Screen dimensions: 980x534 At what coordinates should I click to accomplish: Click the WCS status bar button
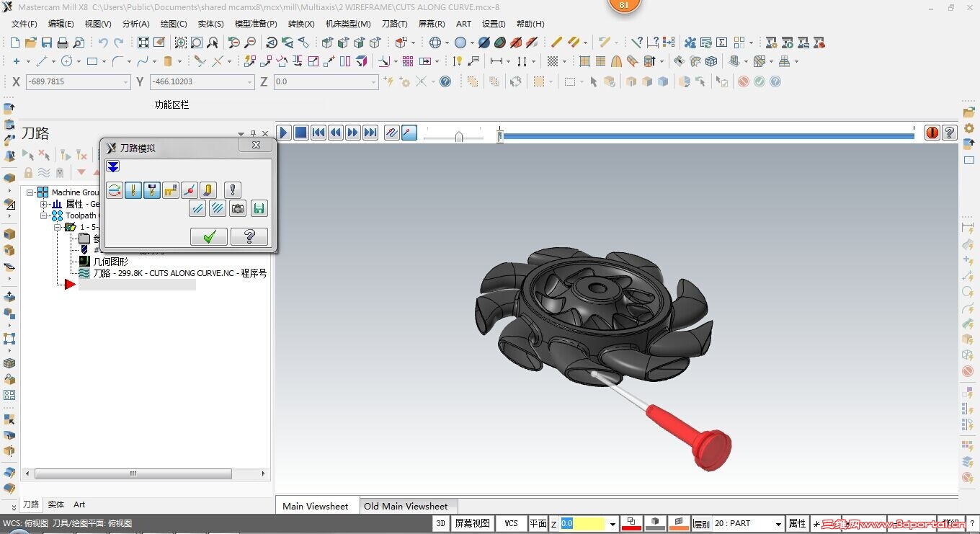[511, 523]
